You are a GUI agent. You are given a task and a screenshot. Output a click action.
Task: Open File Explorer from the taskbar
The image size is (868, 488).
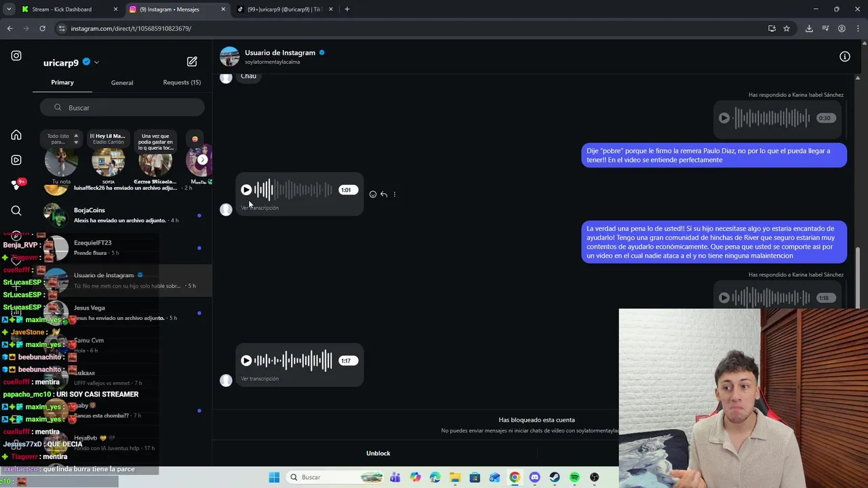455,477
